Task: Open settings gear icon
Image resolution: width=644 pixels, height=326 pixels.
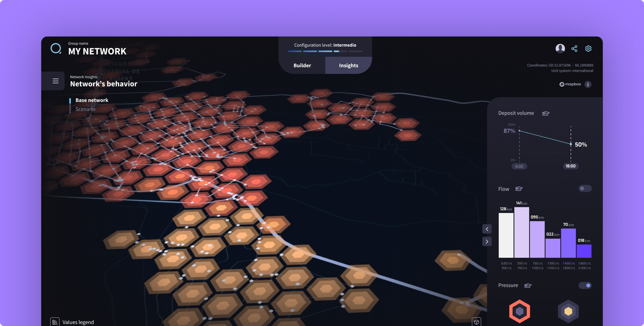Action: (x=588, y=49)
